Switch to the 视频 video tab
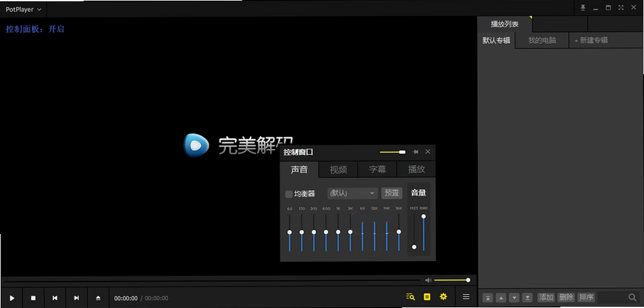This screenshot has width=644, height=308. pos(338,169)
